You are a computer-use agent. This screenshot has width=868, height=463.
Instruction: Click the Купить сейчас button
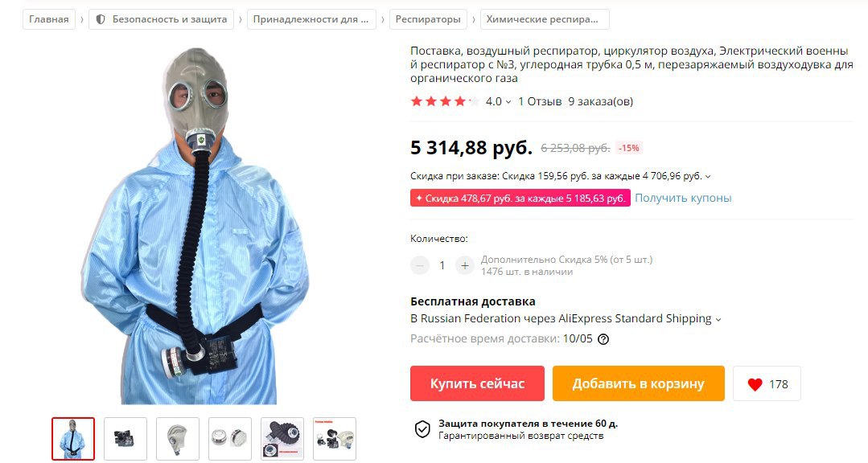pos(477,383)
